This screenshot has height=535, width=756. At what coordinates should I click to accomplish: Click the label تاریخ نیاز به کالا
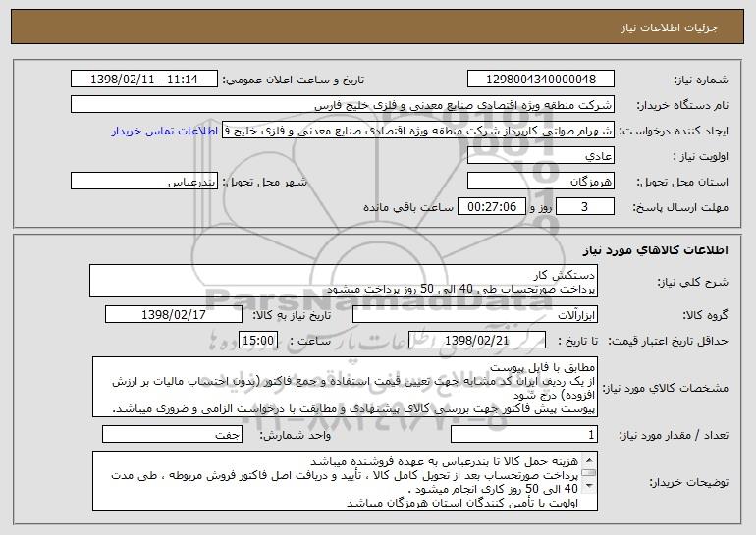click(292, 315)
